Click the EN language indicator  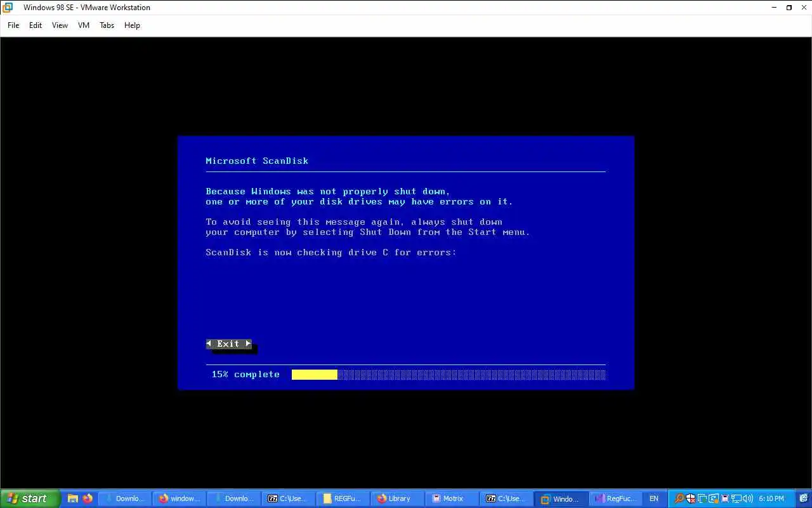click(x=654, y=498)
